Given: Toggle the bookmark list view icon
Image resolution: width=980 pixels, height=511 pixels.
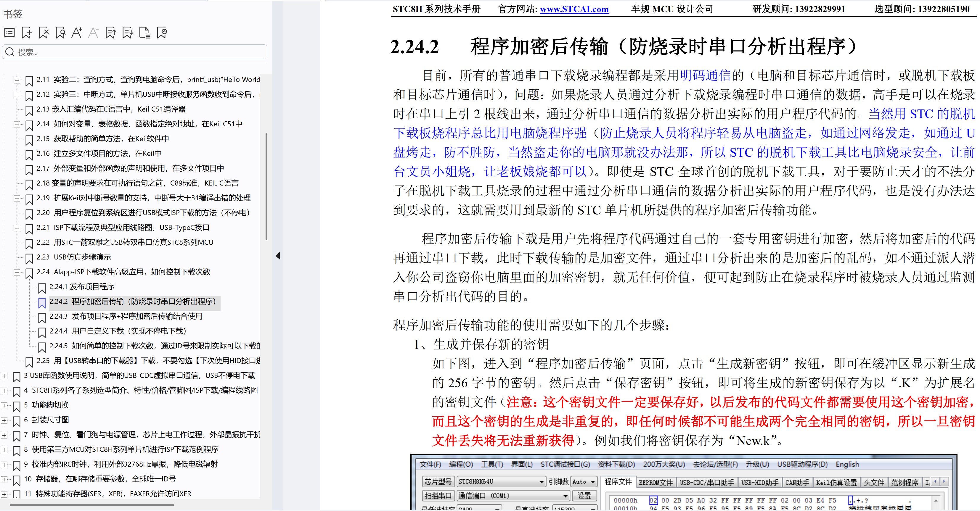Looking at the screenshot, I should pos(9,33).
